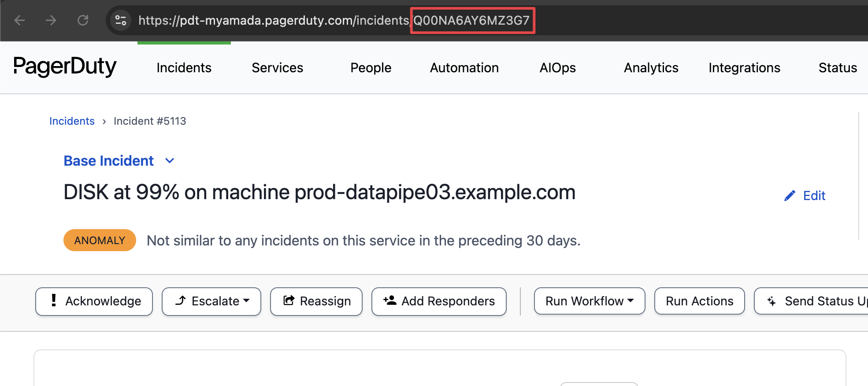
Task: Click the incident title DISK at 99% text
Action: [x=319, y=193]
